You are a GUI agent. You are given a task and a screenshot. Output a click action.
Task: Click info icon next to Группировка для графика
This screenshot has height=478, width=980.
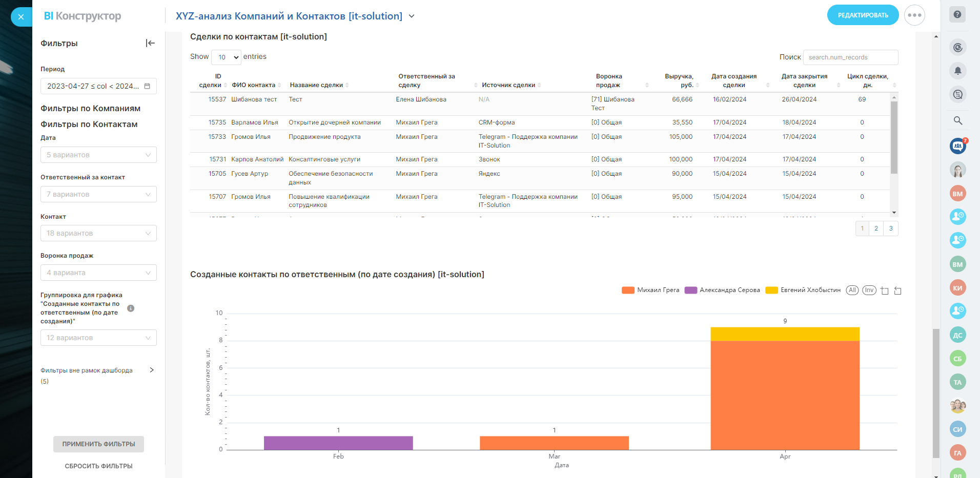(x=131, y=308)
